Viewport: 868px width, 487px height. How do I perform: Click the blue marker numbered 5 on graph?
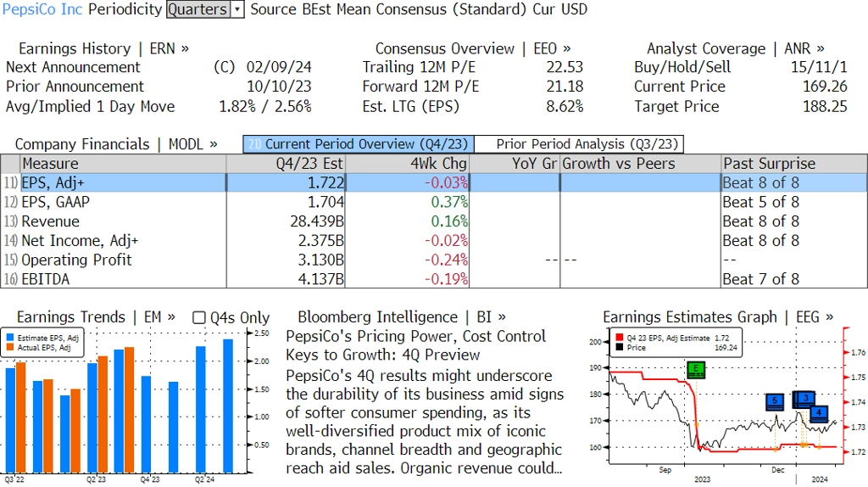click(x=775, y=402)
